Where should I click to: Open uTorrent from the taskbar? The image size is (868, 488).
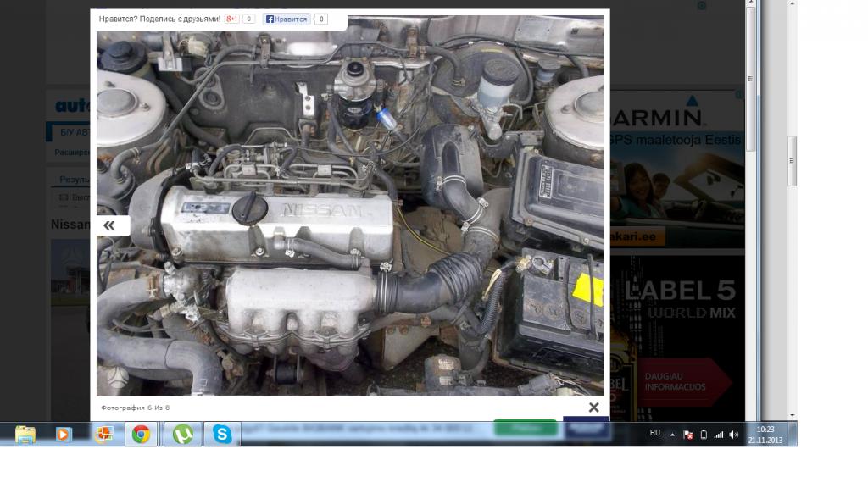pos(183,435)
